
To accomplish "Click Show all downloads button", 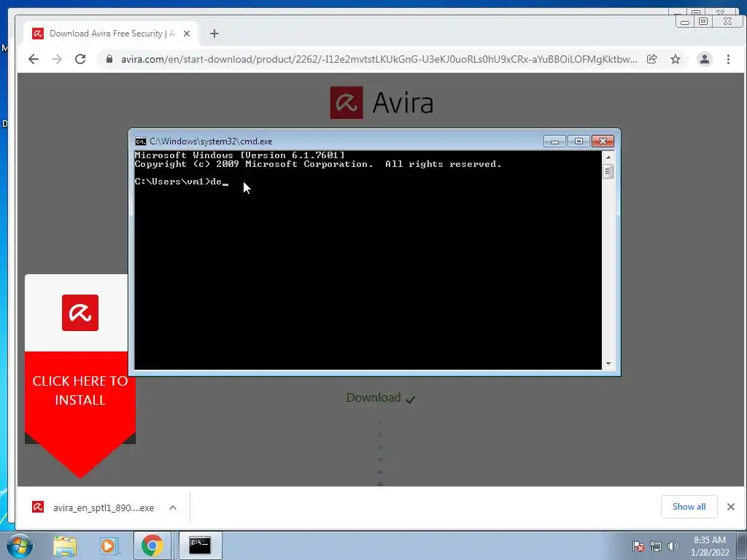I will pyautogui.click(x=689, y=507).
